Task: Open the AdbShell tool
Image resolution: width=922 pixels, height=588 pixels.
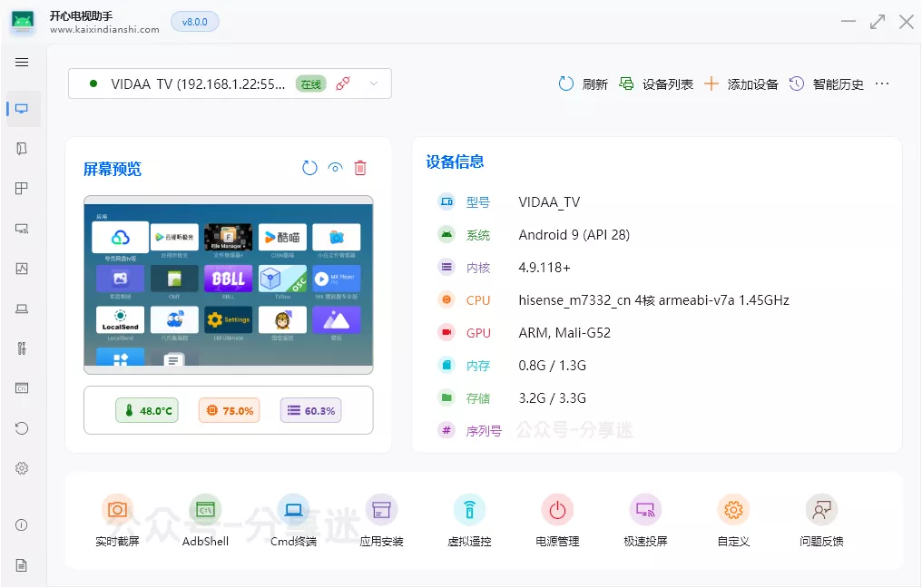Action: click(x=205, y=510)
